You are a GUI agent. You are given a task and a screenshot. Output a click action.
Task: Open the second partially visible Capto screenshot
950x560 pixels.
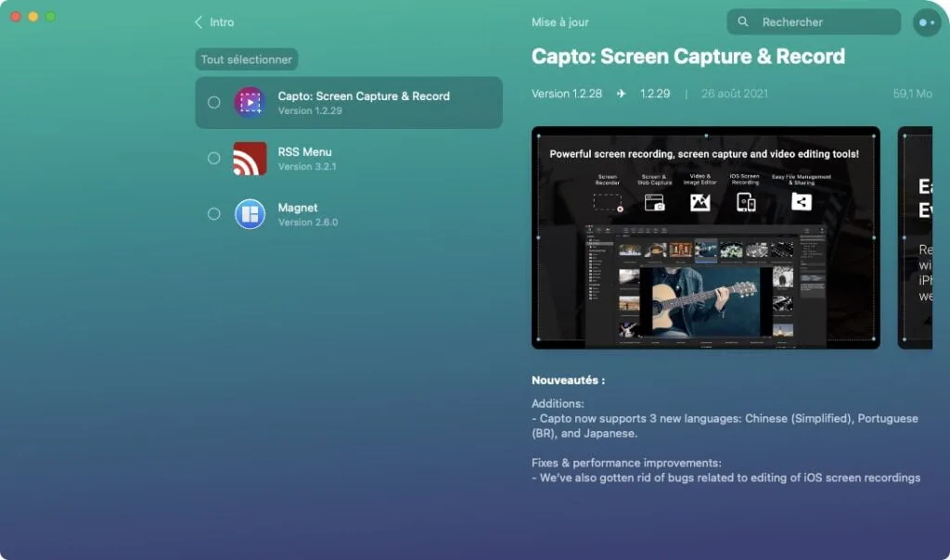point(915,238)
